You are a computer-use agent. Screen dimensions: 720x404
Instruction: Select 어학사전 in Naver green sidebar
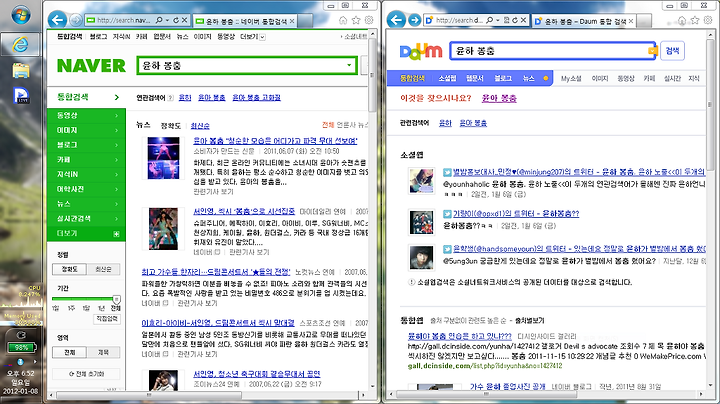point(86,189)
